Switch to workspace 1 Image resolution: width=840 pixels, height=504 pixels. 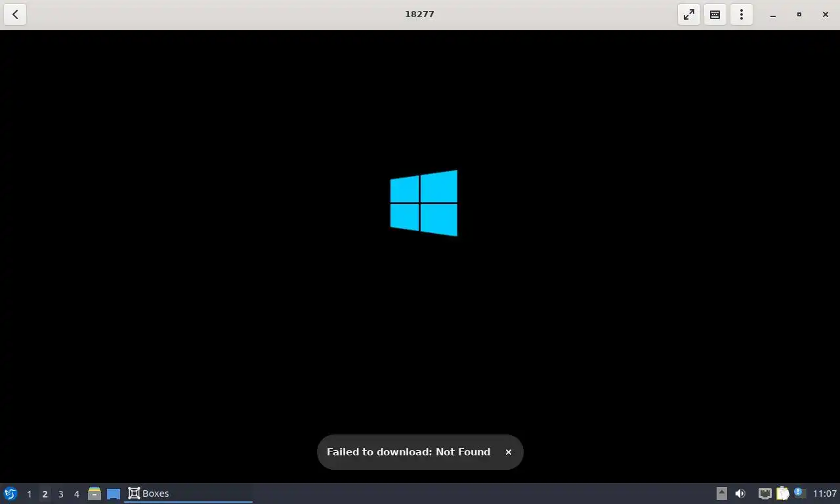(x=29, y=494)
